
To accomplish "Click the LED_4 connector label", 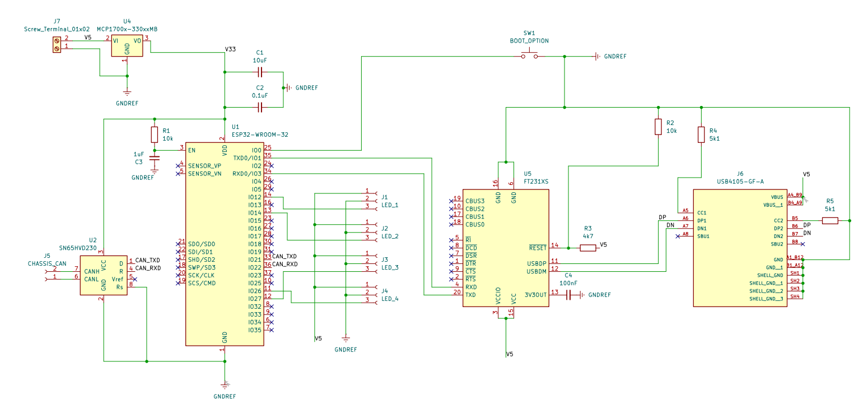I will 390,299.
